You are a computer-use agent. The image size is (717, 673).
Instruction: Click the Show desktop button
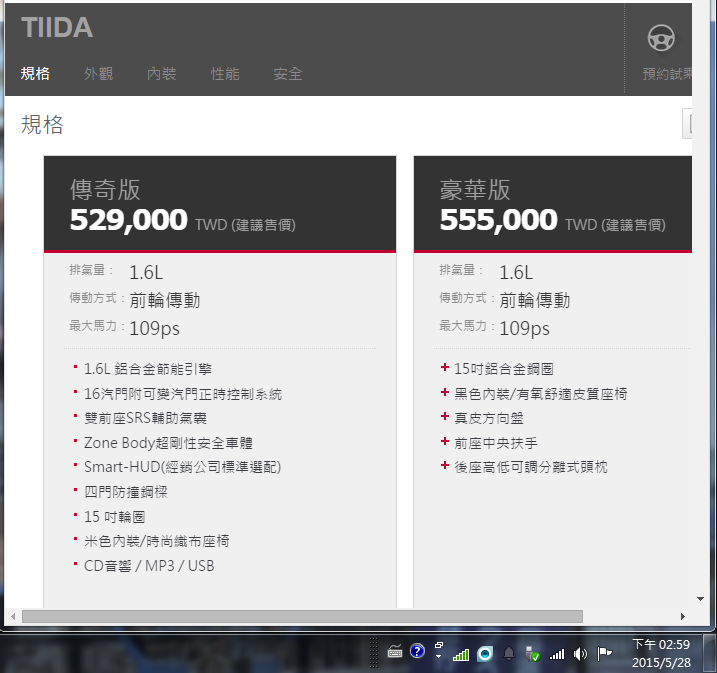[x=710, y=653]
